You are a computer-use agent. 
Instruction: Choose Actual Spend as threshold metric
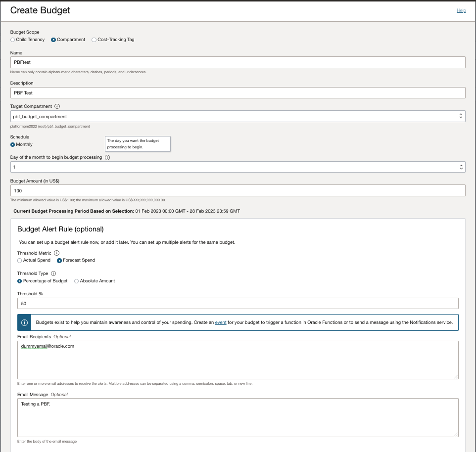pos(19,261)
